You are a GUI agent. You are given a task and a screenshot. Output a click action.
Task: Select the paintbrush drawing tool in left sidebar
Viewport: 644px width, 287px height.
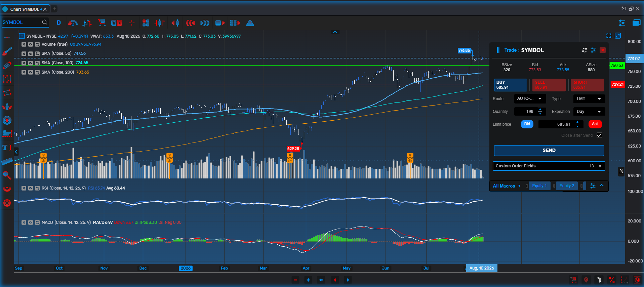coord(7,51)
